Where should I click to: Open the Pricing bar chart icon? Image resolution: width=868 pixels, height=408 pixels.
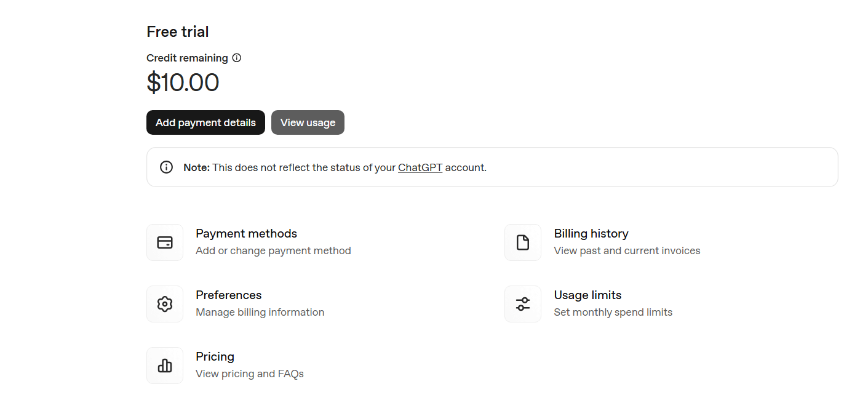pyautogui.click(x=165, y=366)
